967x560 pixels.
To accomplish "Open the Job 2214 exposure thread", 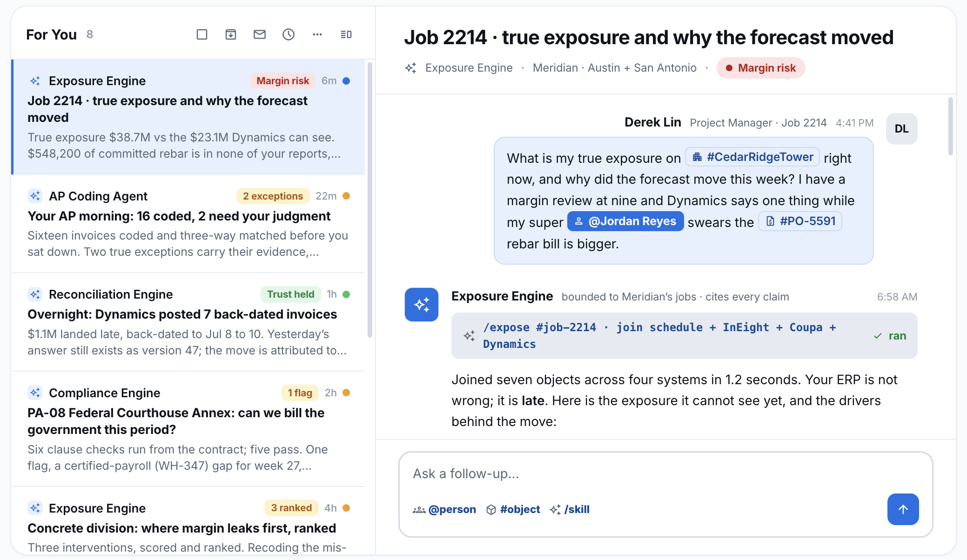I will point(188,117).
